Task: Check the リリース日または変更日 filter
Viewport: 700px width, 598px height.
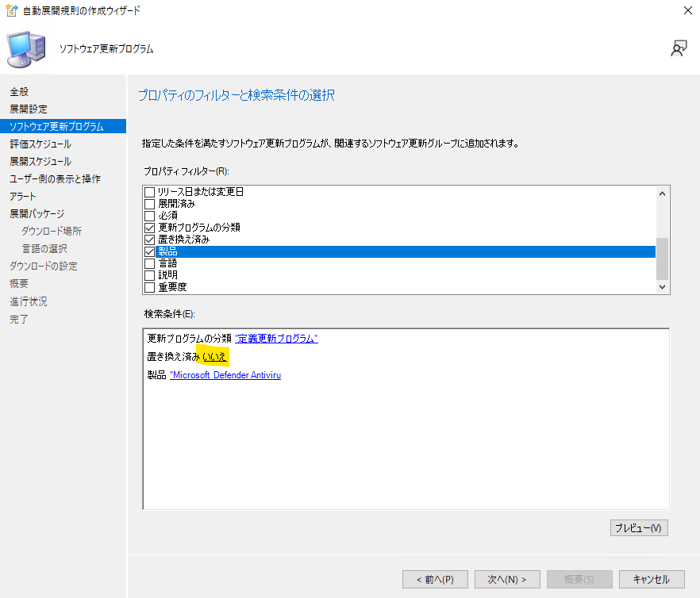Action: (148, 191)
